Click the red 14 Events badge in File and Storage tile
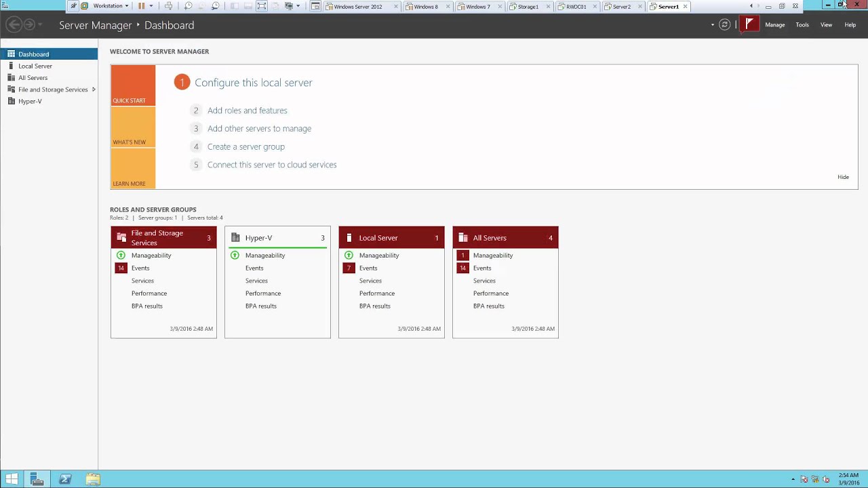 121,268
